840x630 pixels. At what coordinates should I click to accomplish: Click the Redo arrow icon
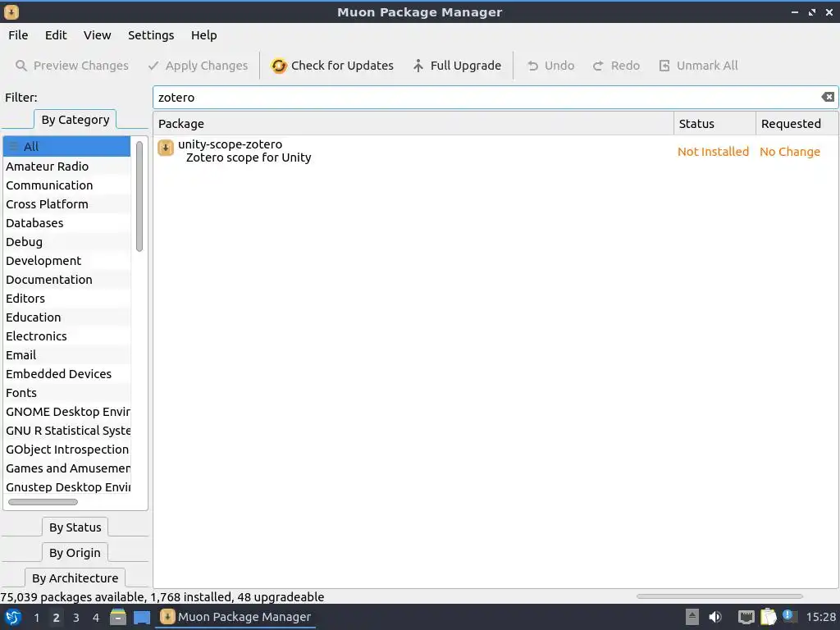click(x=598, y=66)
